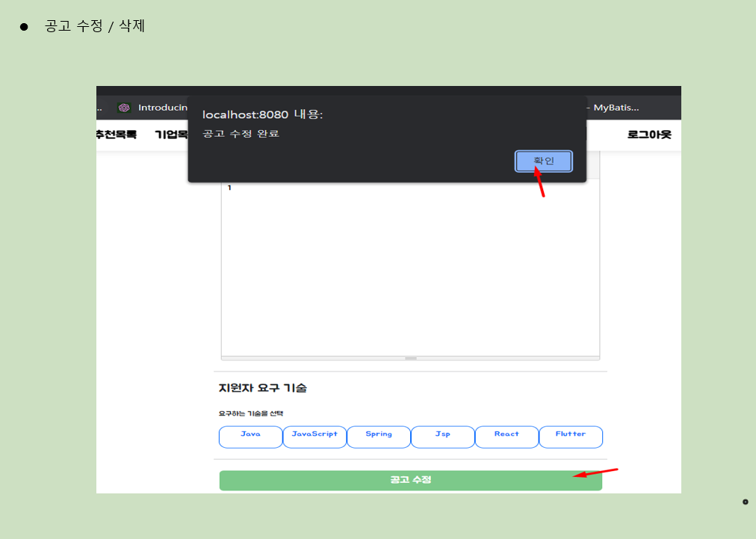Select the MyBatis browser tab
Screen dimensions: 756x539
pyautogui.click(x=615, y=107)
